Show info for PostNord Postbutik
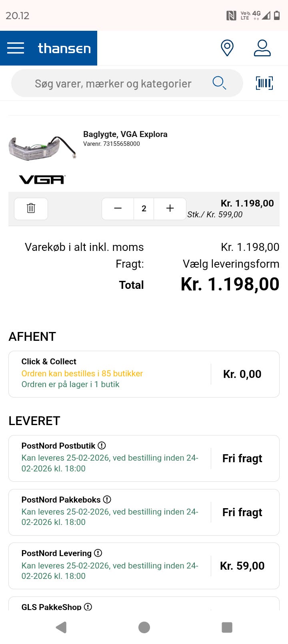 [102, 445]
